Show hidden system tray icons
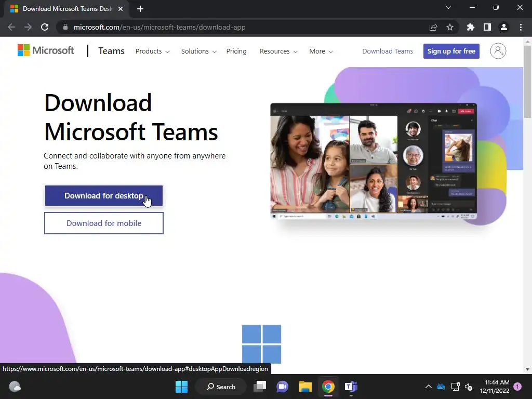The width and height of the screenshot is (532, 399). 429,387
